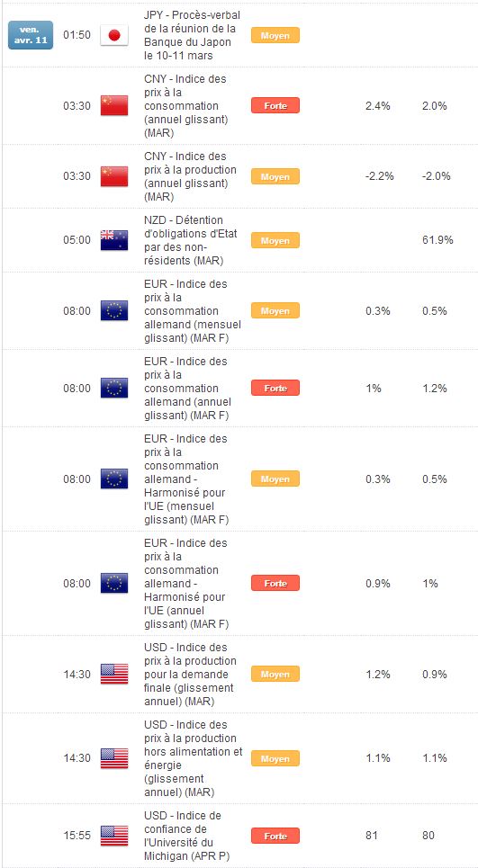
Task: Click Moyen badge on Bank of Japan minutes
Action: [x=275, y=35]
